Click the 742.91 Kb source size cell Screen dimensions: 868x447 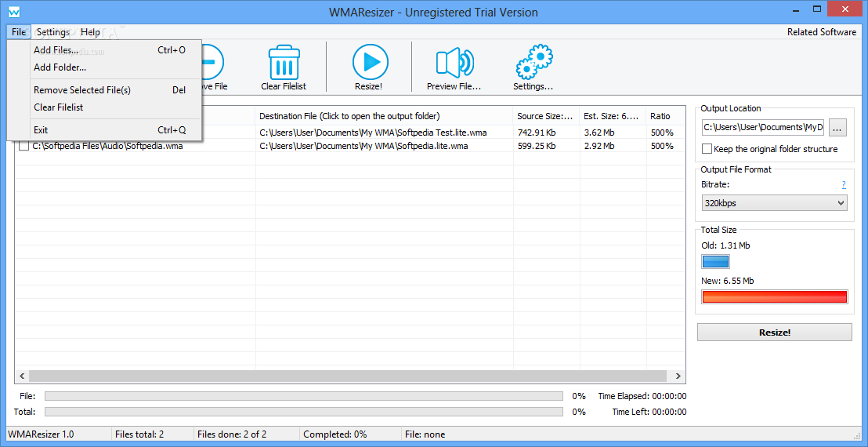[537, 133]
